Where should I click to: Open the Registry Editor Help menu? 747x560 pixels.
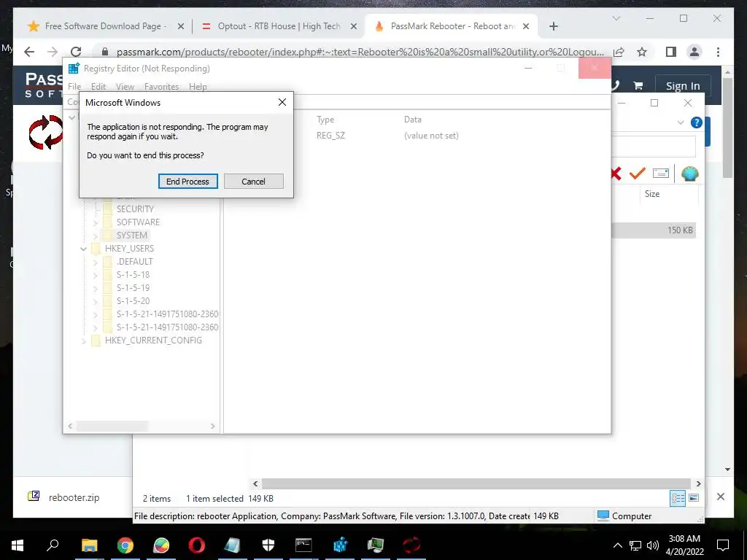[198, 87]
